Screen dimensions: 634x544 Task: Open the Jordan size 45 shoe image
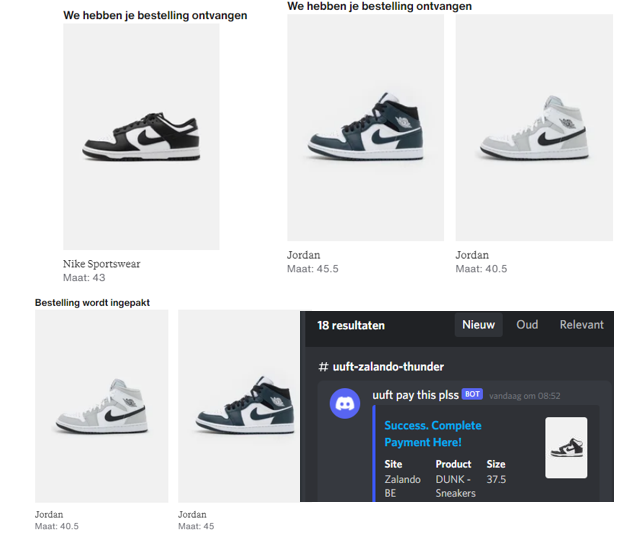pyautogui.click(x=239, y=406)
